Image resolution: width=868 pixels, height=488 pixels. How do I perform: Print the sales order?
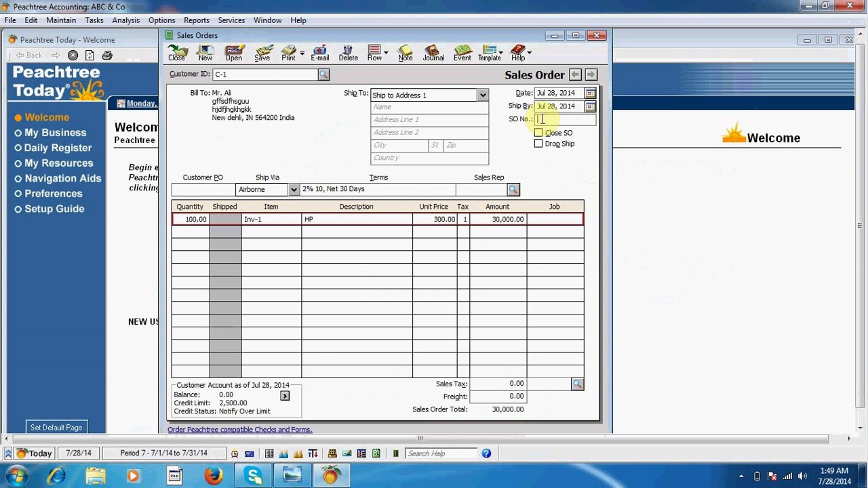(x=289, y=53)
